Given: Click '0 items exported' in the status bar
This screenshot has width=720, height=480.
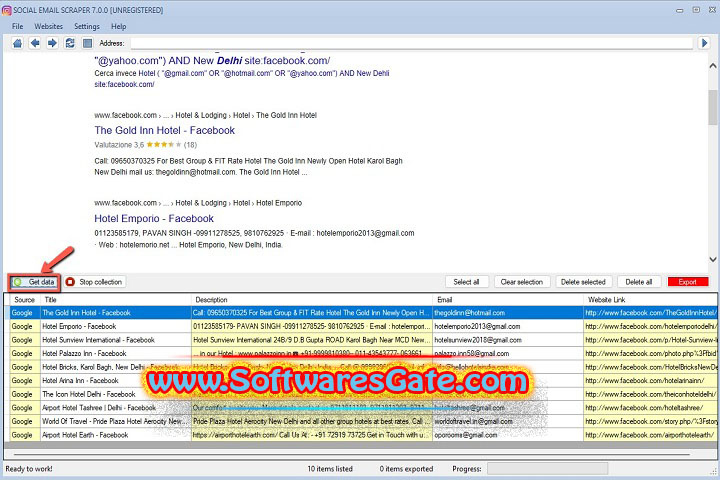Looking at the screenshot, I should tap(406, 469).
